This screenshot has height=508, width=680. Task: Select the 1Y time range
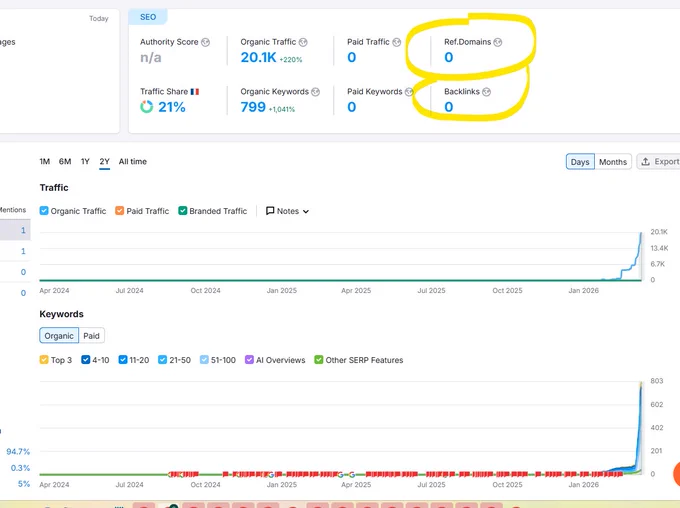click(85, 161)
